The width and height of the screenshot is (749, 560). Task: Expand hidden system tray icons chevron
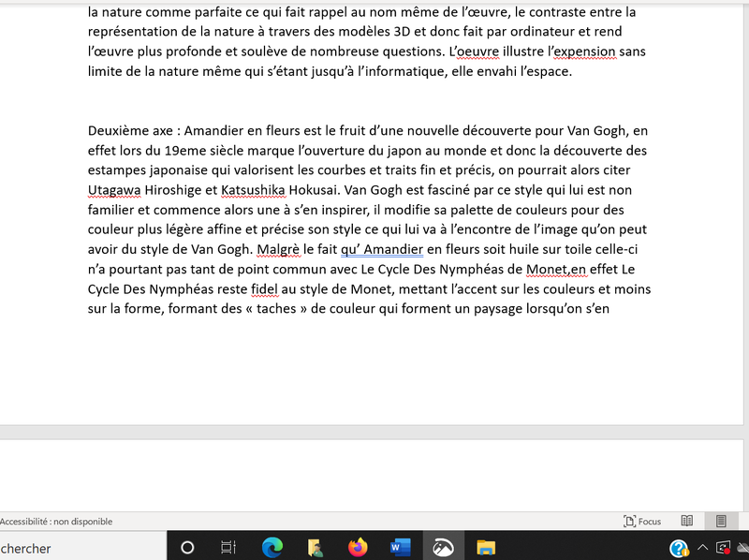(x=702, y=548)
